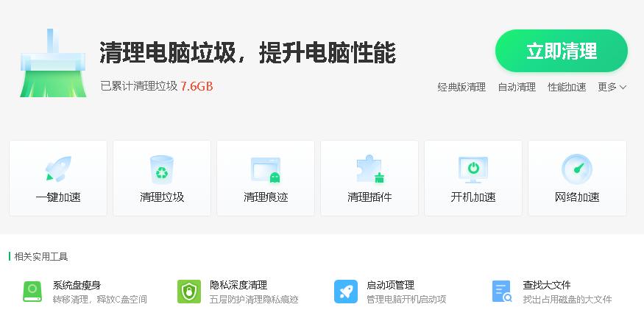644x321 pixels.
Task: Open the document search icon for 查找大文件
Action: tap(502, 292)
